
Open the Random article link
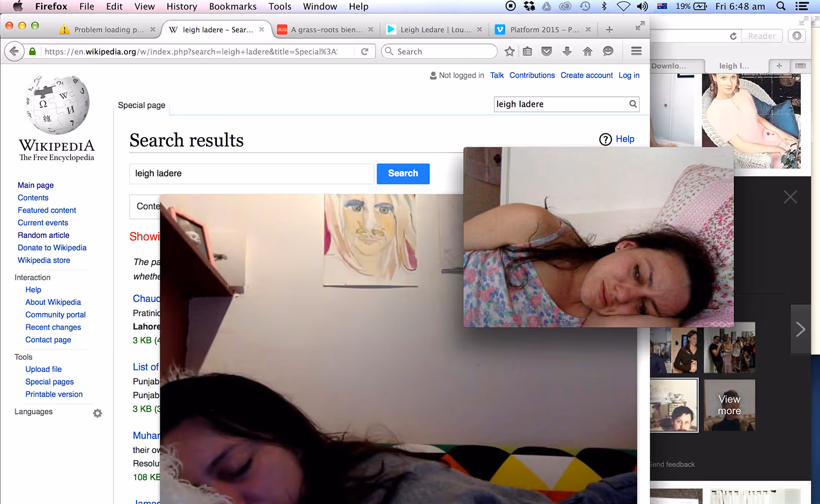click(x=44, y=235)
